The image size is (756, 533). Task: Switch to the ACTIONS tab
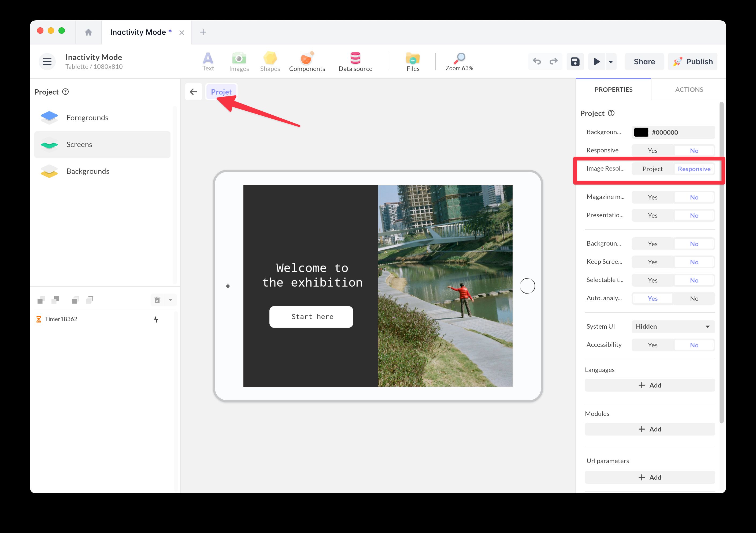coord(688,89)
